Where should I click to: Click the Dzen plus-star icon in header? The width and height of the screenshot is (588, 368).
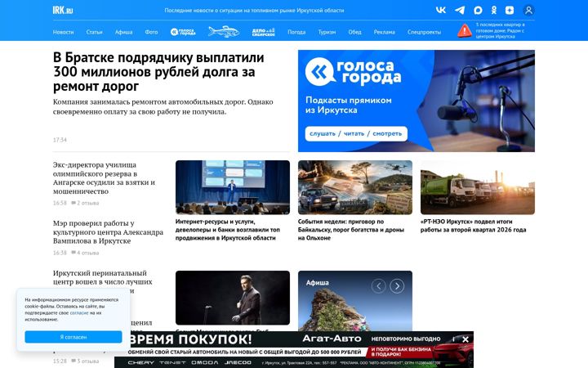click(510, 10)
